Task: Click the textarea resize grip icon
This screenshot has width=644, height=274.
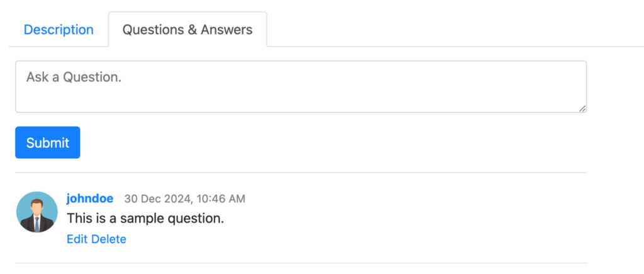Action: tap(582, 108)
